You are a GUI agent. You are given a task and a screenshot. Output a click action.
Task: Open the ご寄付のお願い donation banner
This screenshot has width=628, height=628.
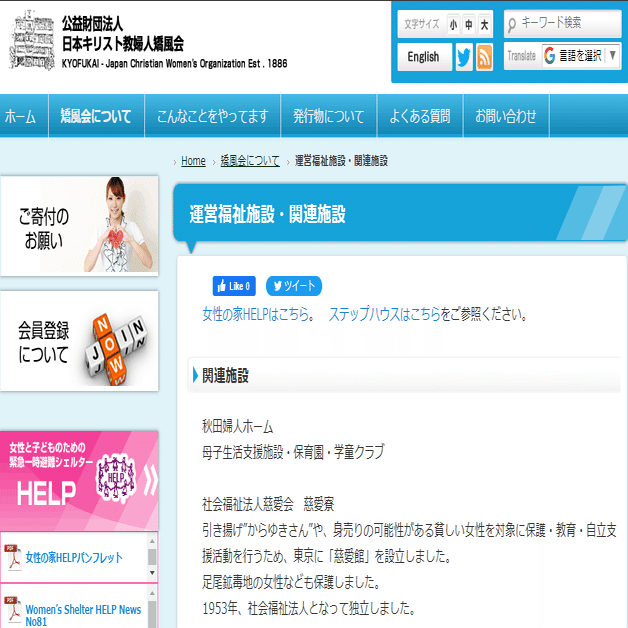point(79,226)
